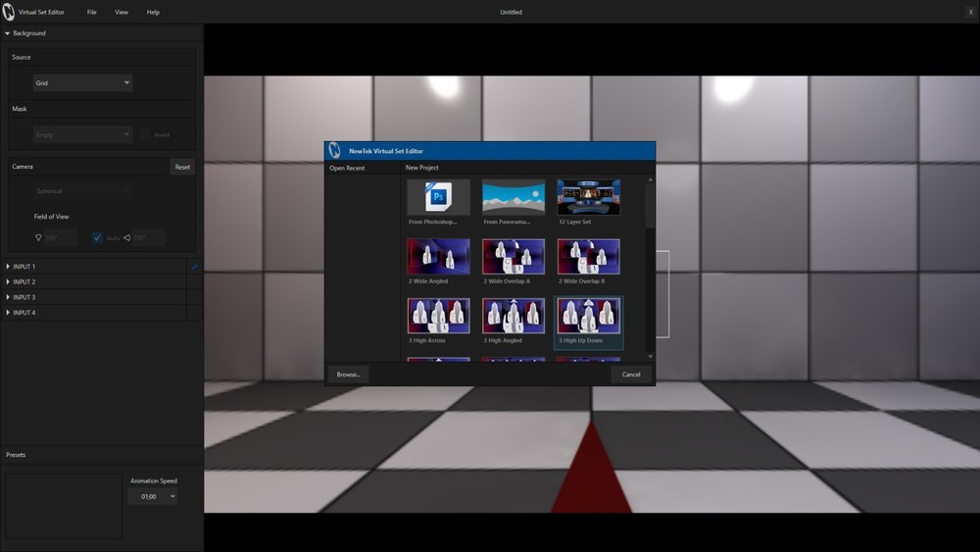
Task: Toggle the INPUT 1 enabled checkmark
Action: pyautogui.click(x=194, y=267)
